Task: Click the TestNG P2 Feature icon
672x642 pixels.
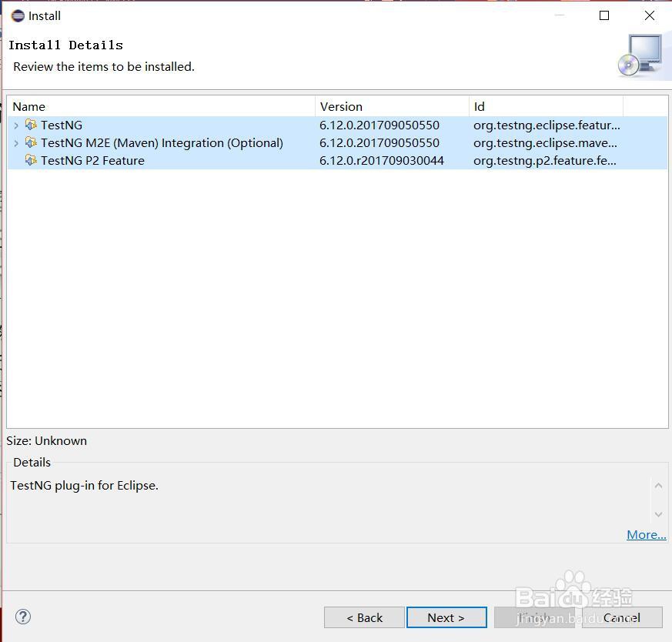Action: 31,160
